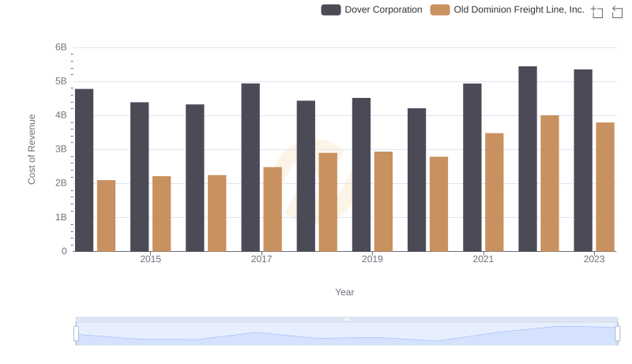Click Old Dominion bar for 2017

pos(273,209)
